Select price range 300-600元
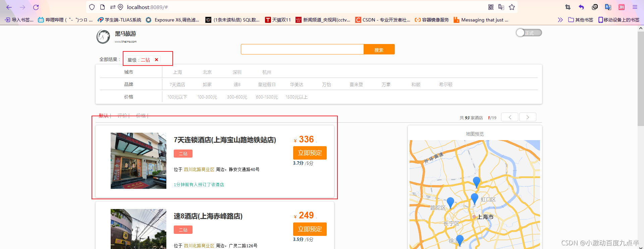The image size is (644, 249). click(x=237, y=97)
